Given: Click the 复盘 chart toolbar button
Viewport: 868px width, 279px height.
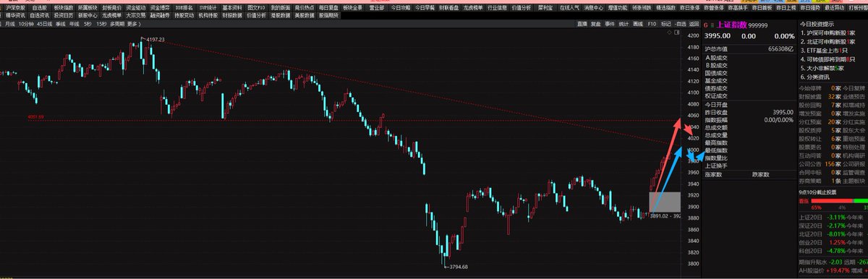Looking at the screenshot, I should point(596,24).
